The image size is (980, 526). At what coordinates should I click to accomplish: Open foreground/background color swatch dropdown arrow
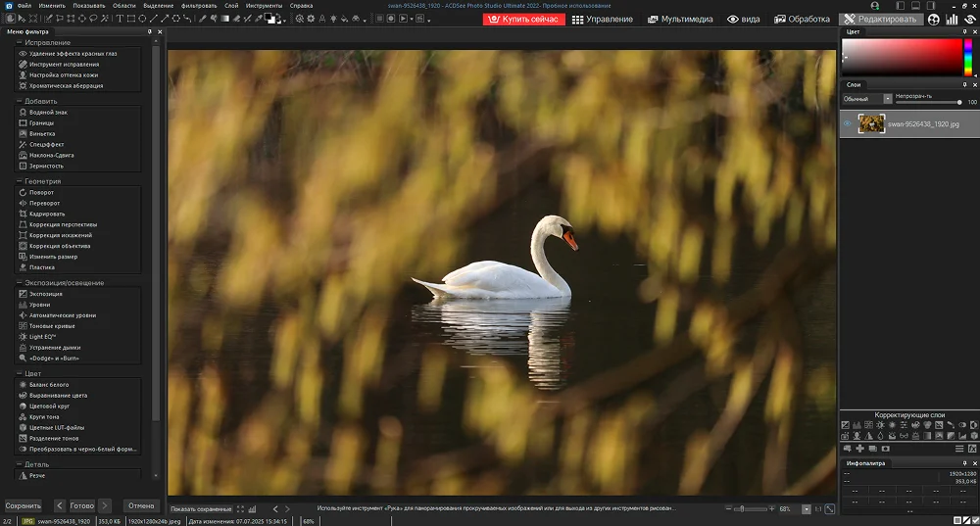point(284,22)
